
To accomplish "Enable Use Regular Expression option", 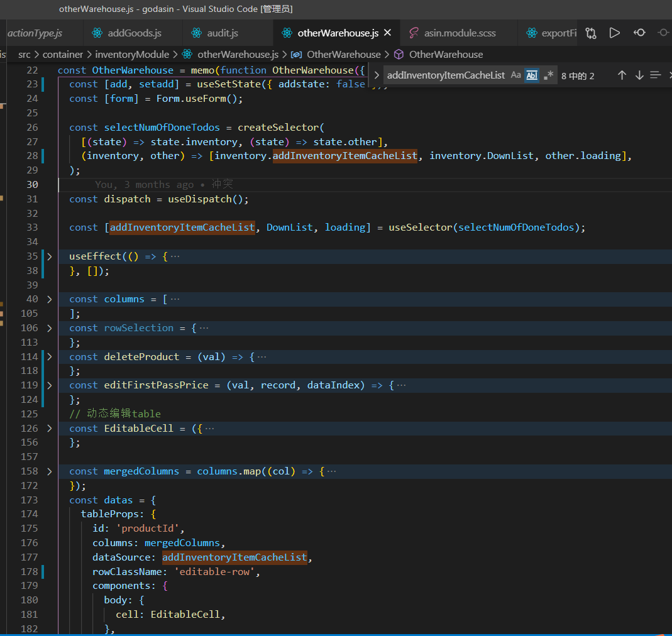I will click(548, 75).
